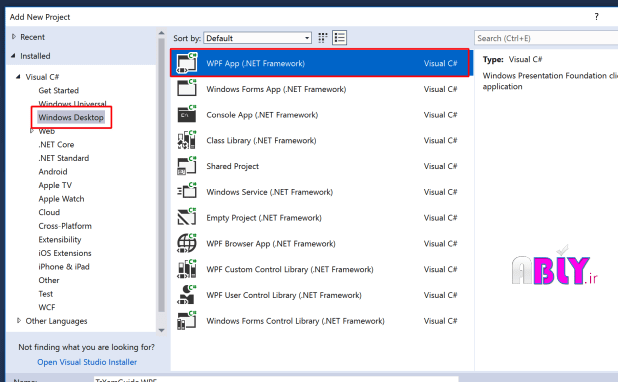Choose Empty Project (.NET Framework) template
This screenshot has height=382, width=618.
pos(264,218)
